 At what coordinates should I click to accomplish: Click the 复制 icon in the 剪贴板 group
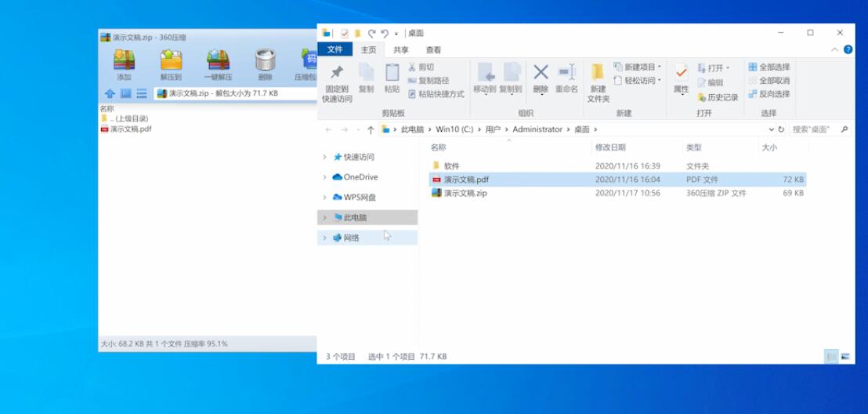[x=366, y=72]
